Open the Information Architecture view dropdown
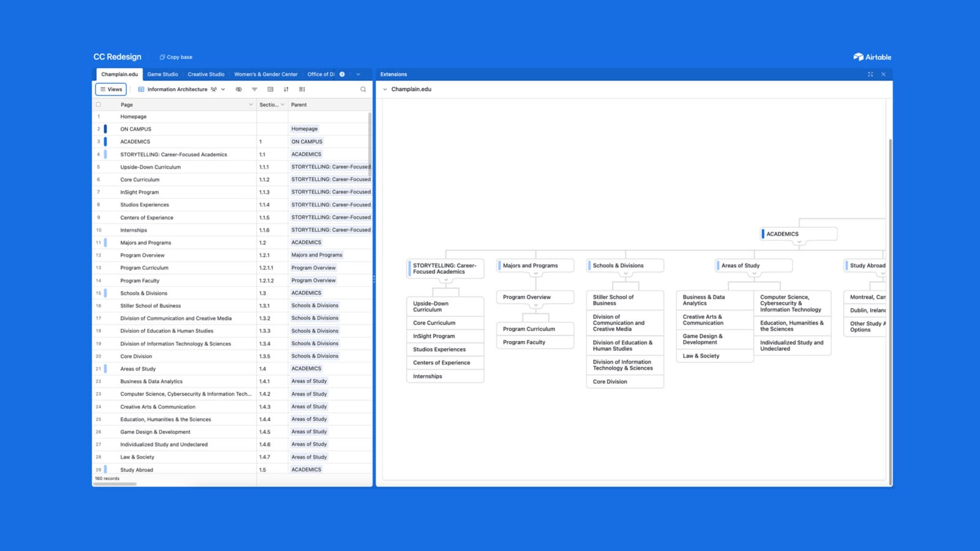The height and width of the screenshot is (551, 980). (223, 89)
